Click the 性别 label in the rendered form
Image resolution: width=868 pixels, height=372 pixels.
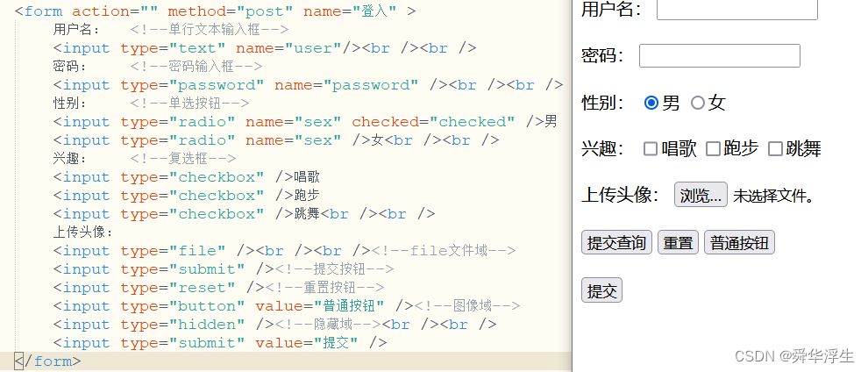[602, 103]
